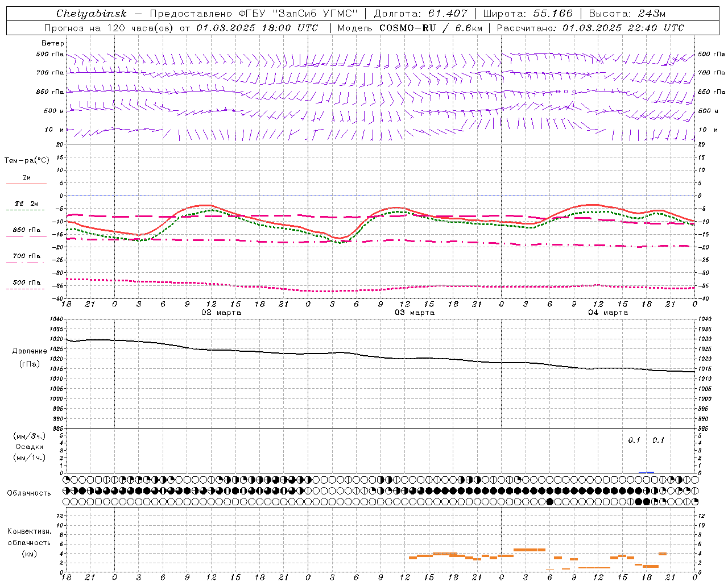This screenshot has height=582, width=728.
Task: Click the '(гПа)' unit under Давление
Action: 30,364
